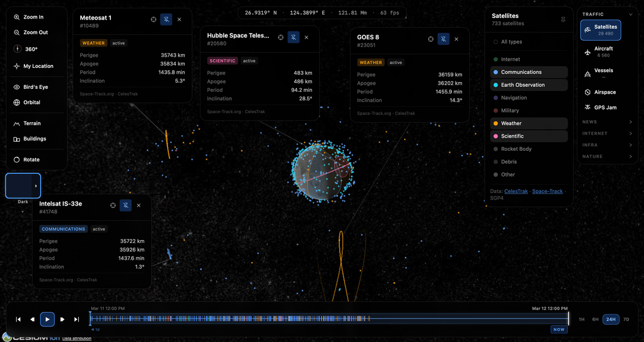The image size is (644, 342).
Task: Open the CelesTrak data link
Action: click(x=516, y=191)
